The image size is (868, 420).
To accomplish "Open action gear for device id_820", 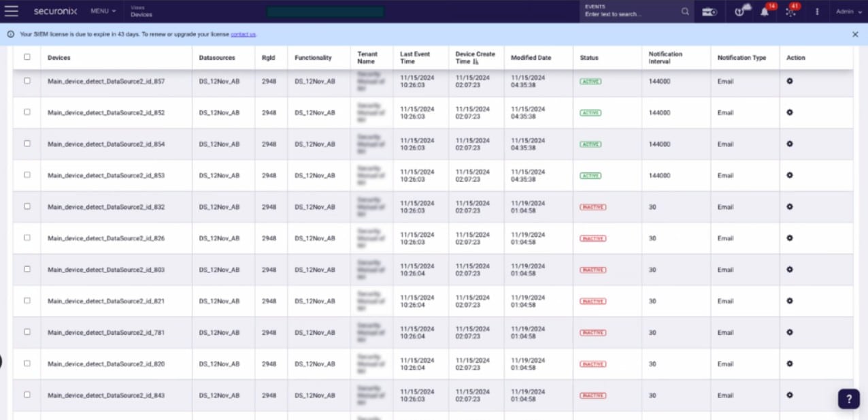I will [790, 364].
